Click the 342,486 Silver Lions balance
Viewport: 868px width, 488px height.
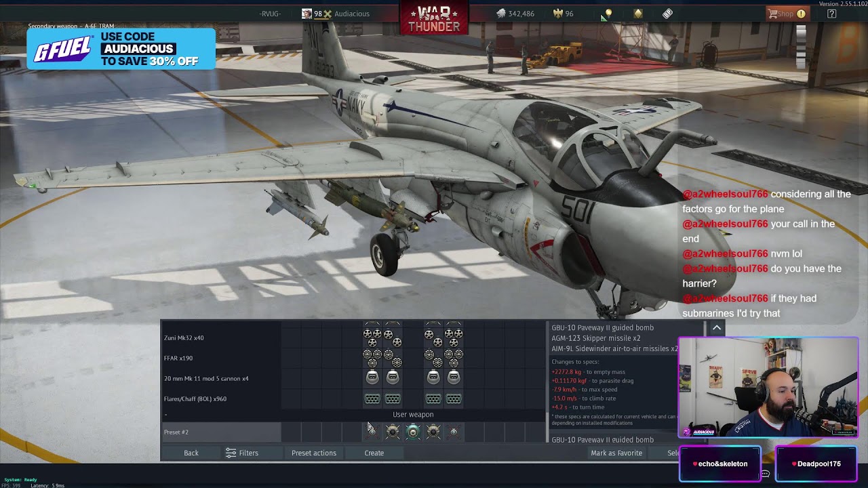(515, 14)
